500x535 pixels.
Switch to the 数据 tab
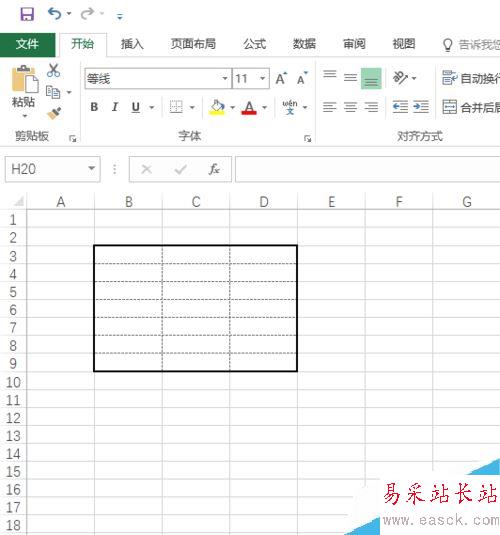304,44
